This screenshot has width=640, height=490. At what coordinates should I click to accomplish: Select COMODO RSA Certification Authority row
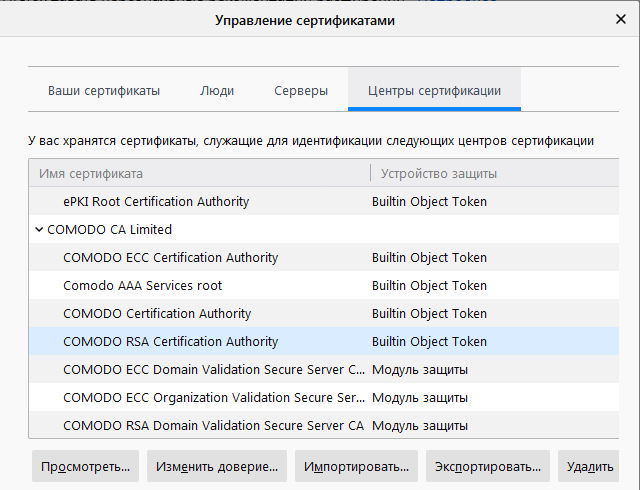click(324, 341)
